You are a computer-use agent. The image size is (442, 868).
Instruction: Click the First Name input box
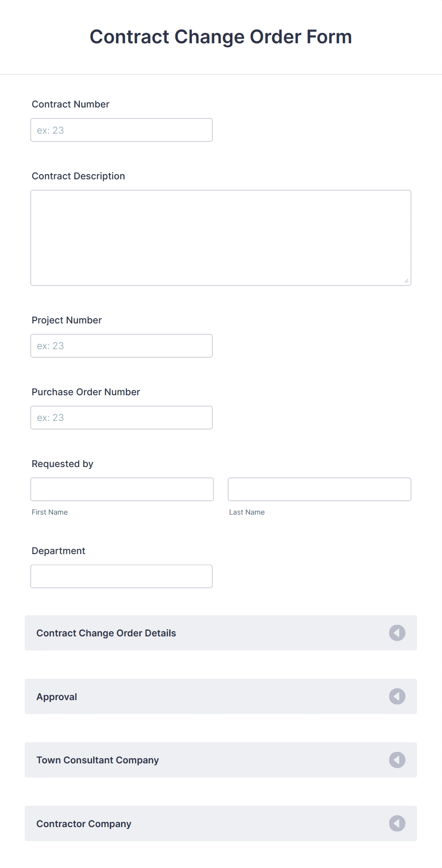click(x=122, y=489)
